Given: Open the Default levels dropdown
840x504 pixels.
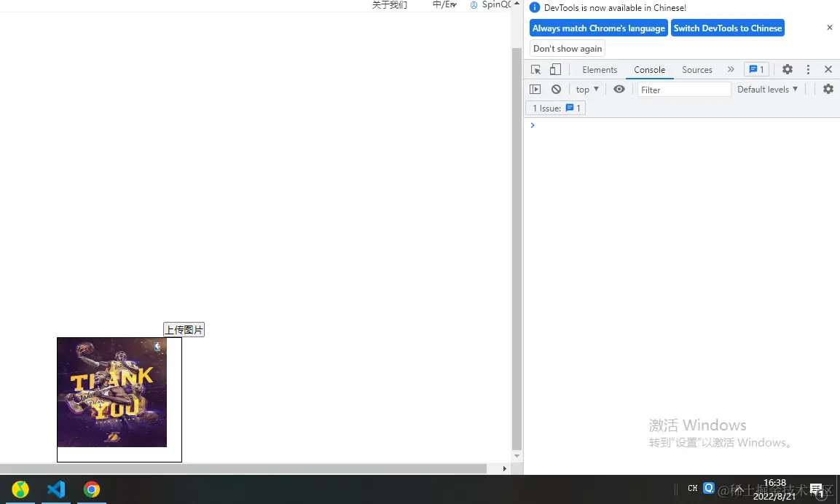Looking at the screenshot, I should (x=767, y=90).
